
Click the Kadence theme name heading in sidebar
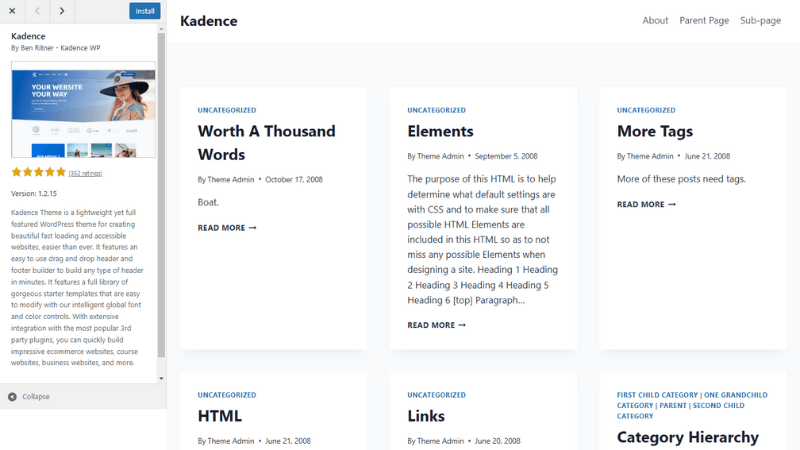coord(28,36)
